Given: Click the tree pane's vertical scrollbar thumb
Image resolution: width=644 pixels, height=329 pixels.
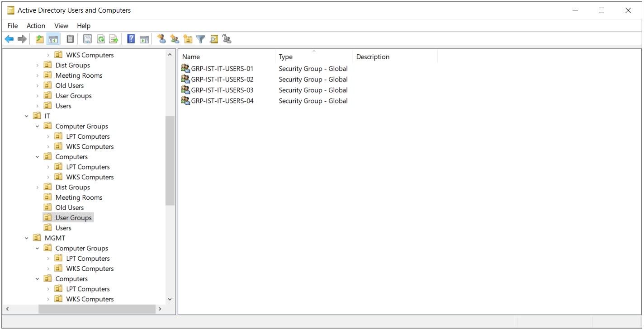Looking at the screenshot, I should [x=170, y=161].
